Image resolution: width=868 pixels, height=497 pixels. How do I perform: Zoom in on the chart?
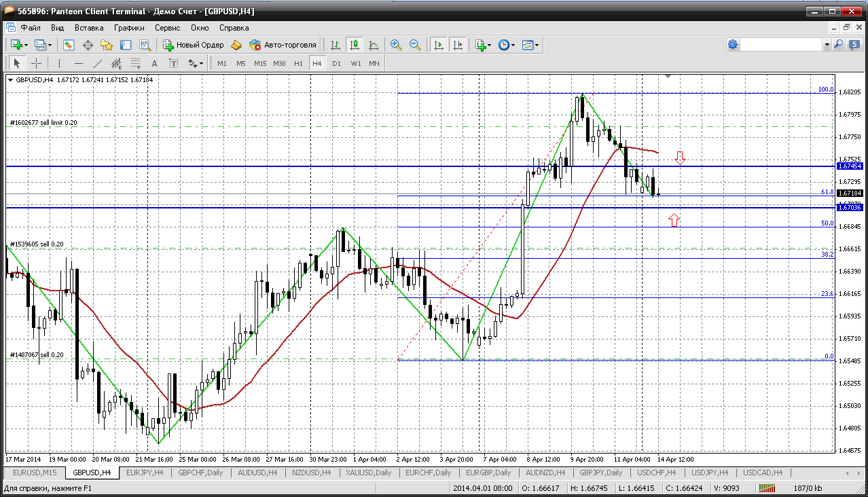pyautogui.click(x=395, y=45)
